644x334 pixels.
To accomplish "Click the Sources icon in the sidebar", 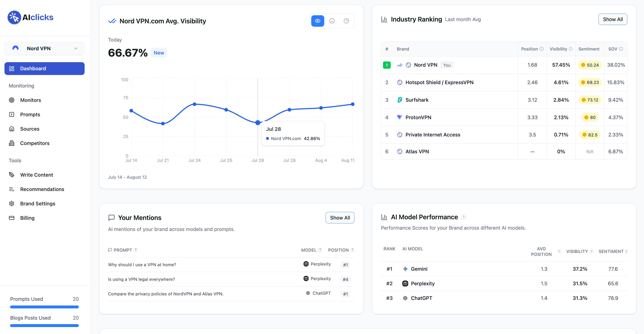I will (12, 129).
